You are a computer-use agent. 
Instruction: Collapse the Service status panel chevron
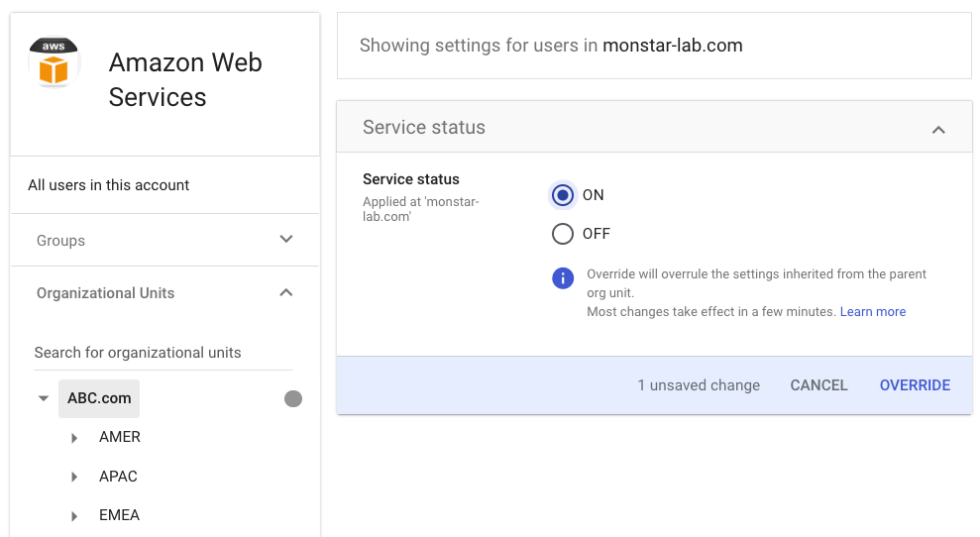(x=938, y=130)
